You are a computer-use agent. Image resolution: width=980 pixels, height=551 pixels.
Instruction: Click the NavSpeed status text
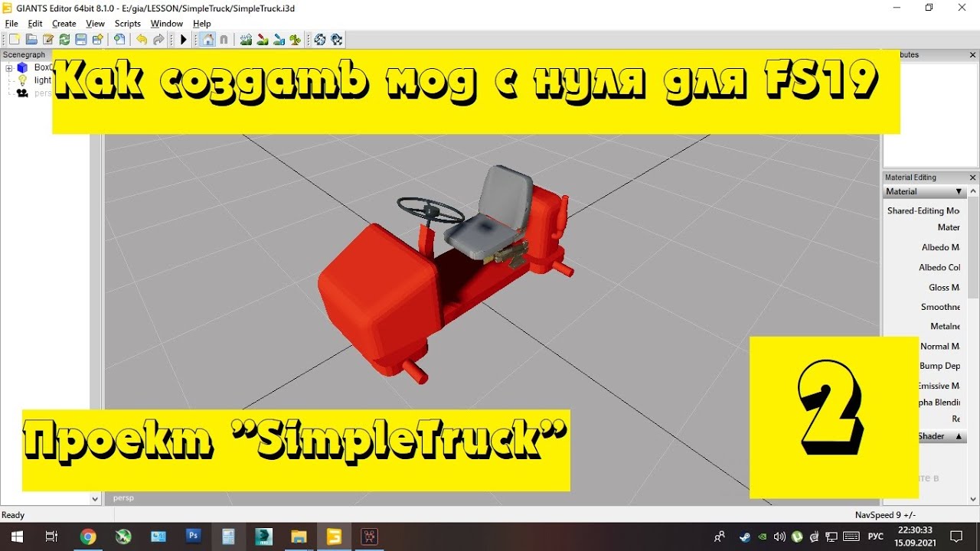885,515
